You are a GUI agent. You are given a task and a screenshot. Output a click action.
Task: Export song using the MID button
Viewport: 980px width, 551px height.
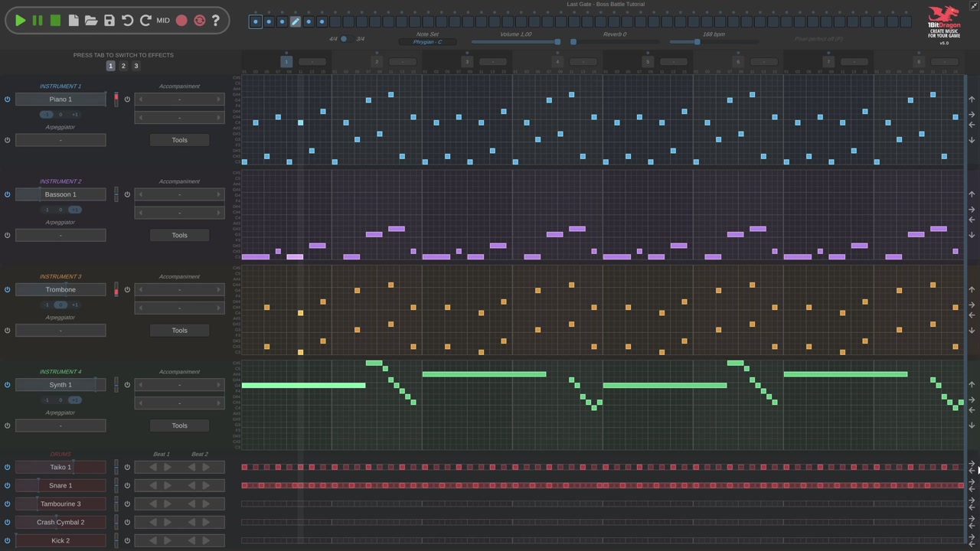point(163,21)
